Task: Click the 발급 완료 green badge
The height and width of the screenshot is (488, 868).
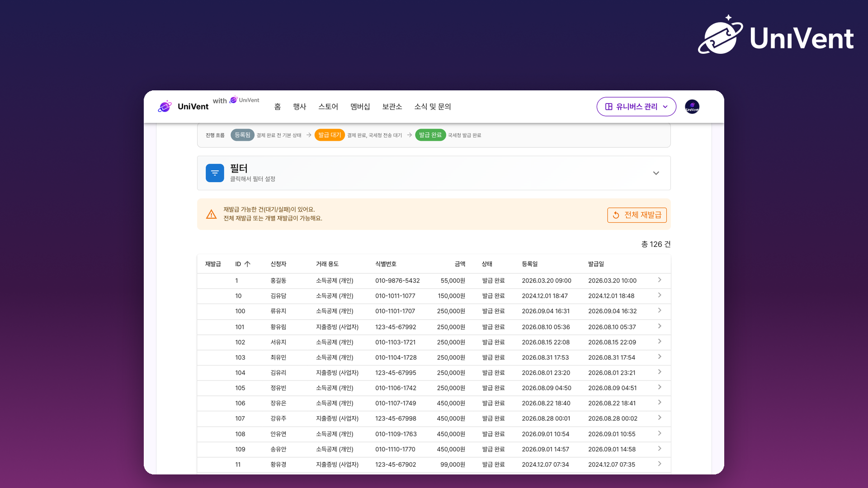Action: pyautogui.click(x=430, y=135)
